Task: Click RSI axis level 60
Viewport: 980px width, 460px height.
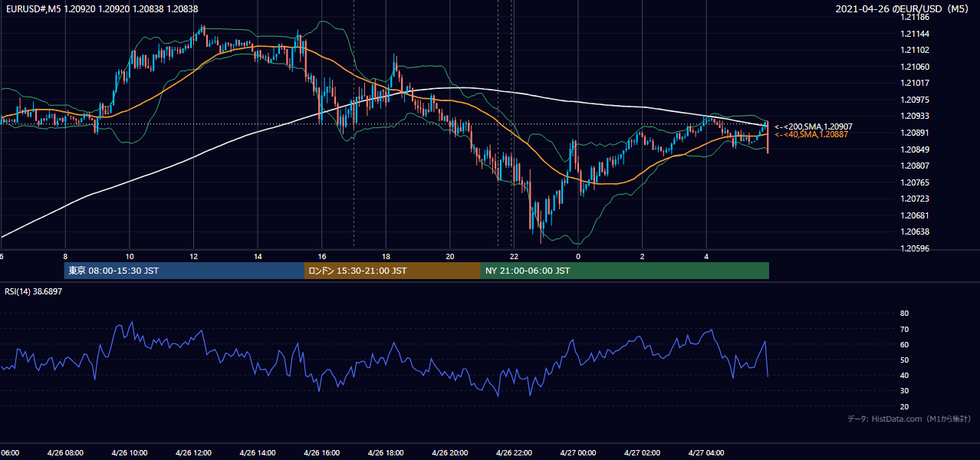Action: (904, 344)
